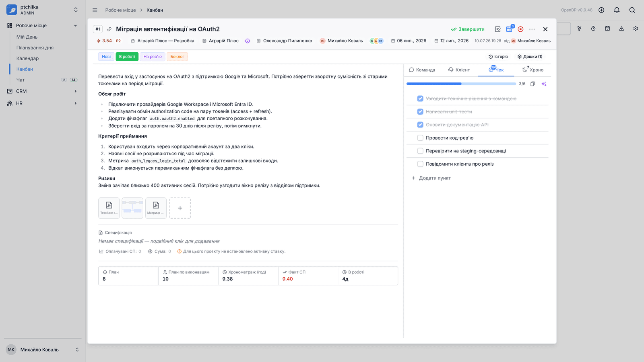Viewport: 644px width, 362px height.
Task: Open the edit note icon in task header
Action: [498, 29]
